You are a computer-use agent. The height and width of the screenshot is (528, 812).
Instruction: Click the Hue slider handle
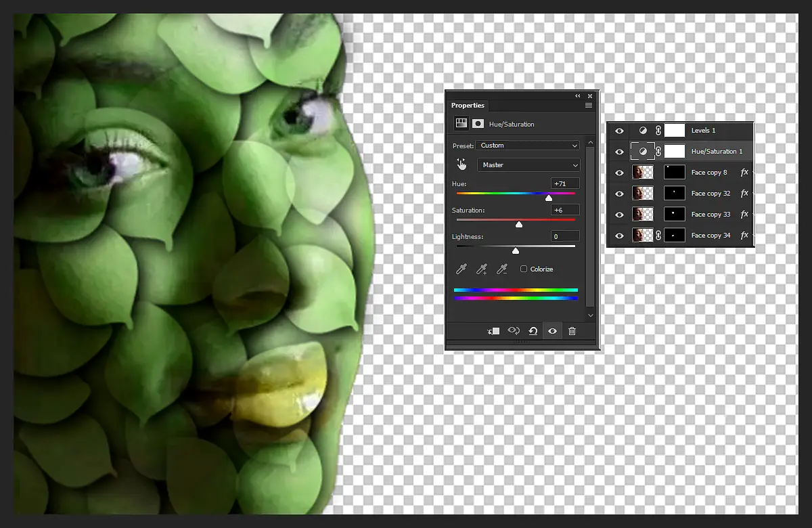[549, 198]
